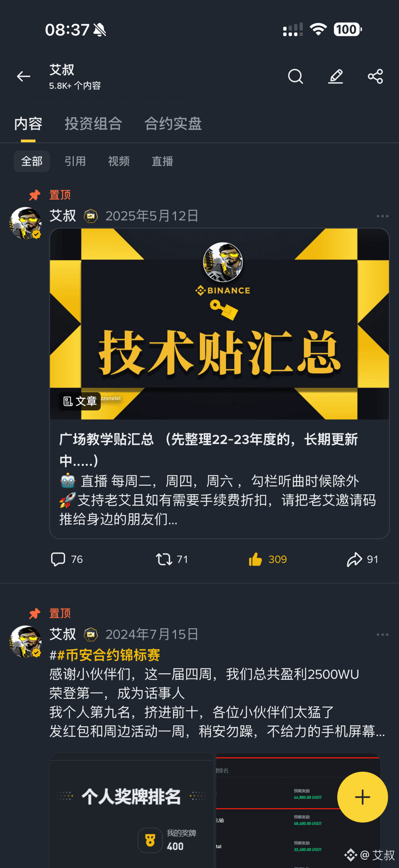Select the 直播 filter chip
This screenshot has height=868, width=399.
(x=162, y=161)
